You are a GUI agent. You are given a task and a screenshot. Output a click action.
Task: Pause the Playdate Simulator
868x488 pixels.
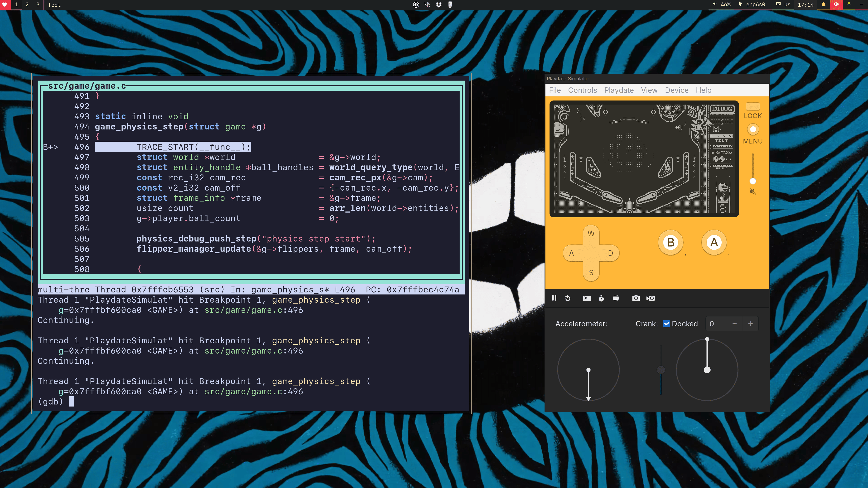554,298
